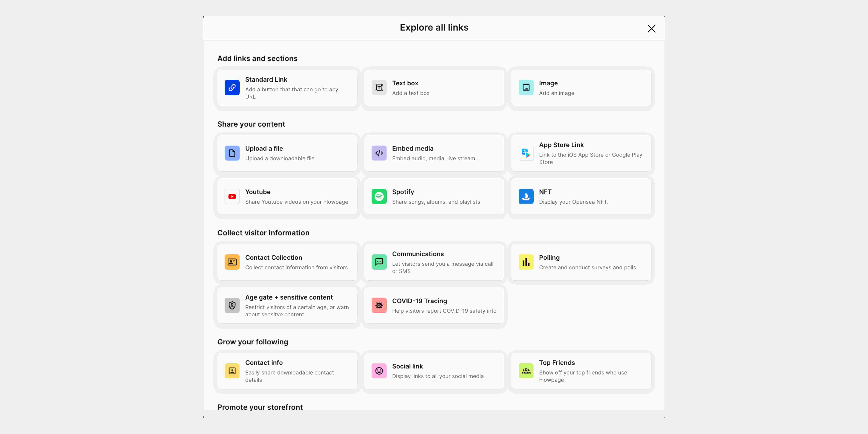Click 'Add a text box' description
This screenshot has height=434, width=868.
coord(411,93)
